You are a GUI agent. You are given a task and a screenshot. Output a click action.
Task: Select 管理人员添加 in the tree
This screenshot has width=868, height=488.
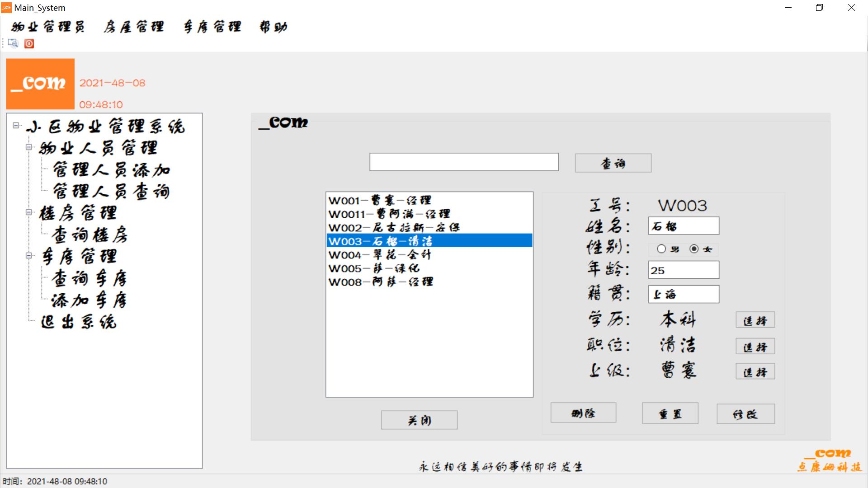(x=111, y=170)
